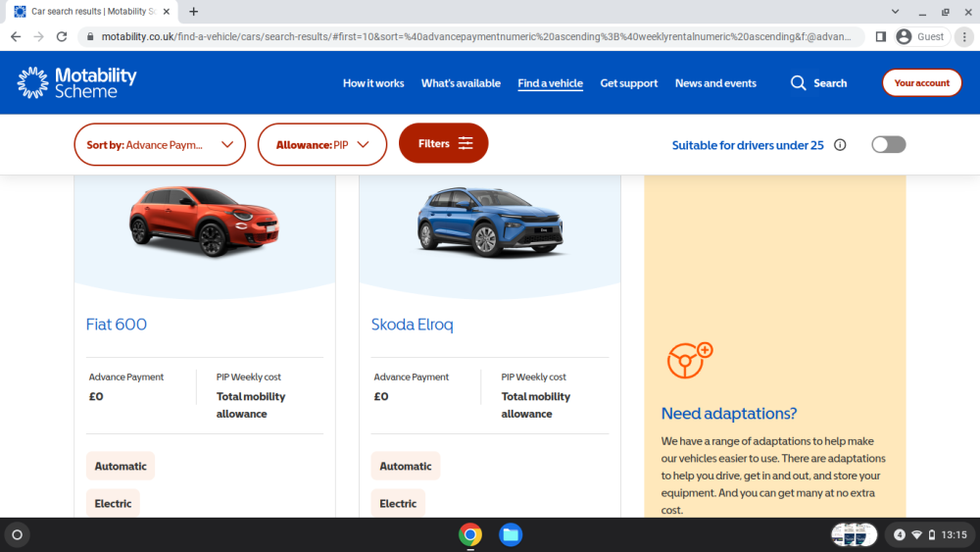
Task: Expand the Allowance PIP dropdown
Action: pyautogui.click(x=322, y=145)
